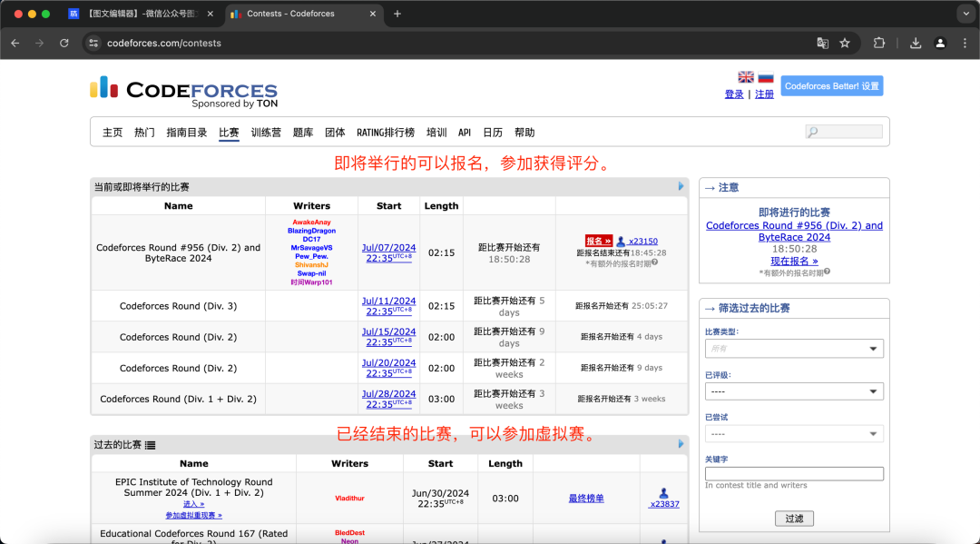
Task: Open the 已评级 rated dropdown
Action: click(x=794, y=391)
